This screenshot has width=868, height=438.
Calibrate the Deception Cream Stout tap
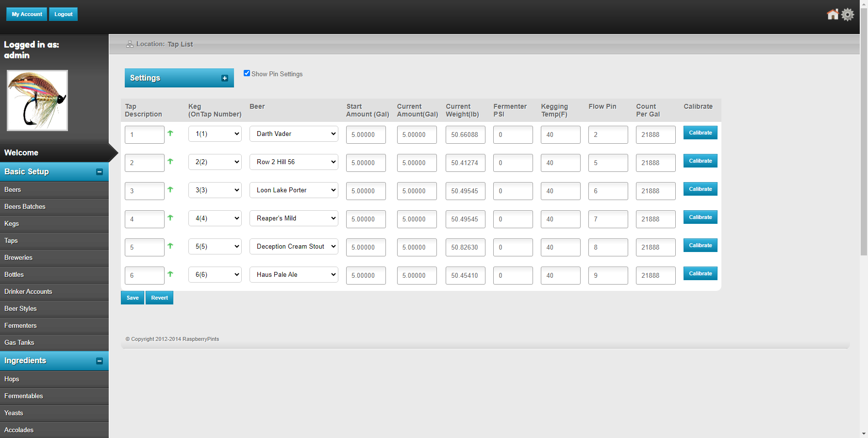tap(701, 245)
